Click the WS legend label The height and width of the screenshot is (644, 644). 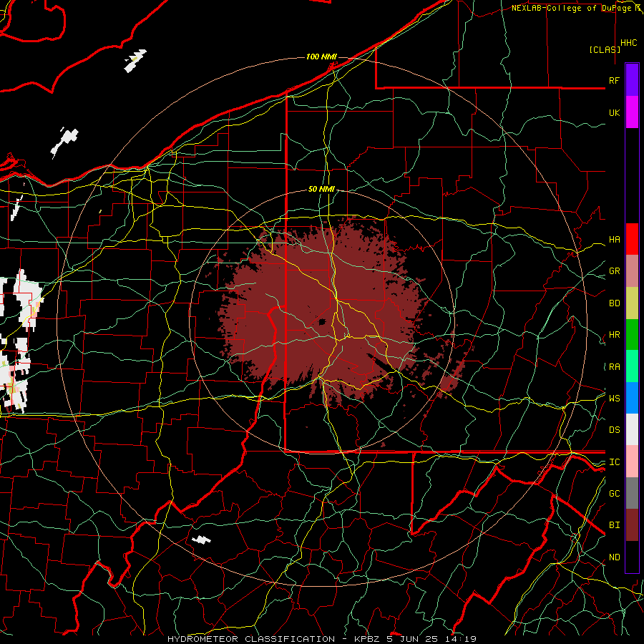pyautogui.click(x=614, y=399)
